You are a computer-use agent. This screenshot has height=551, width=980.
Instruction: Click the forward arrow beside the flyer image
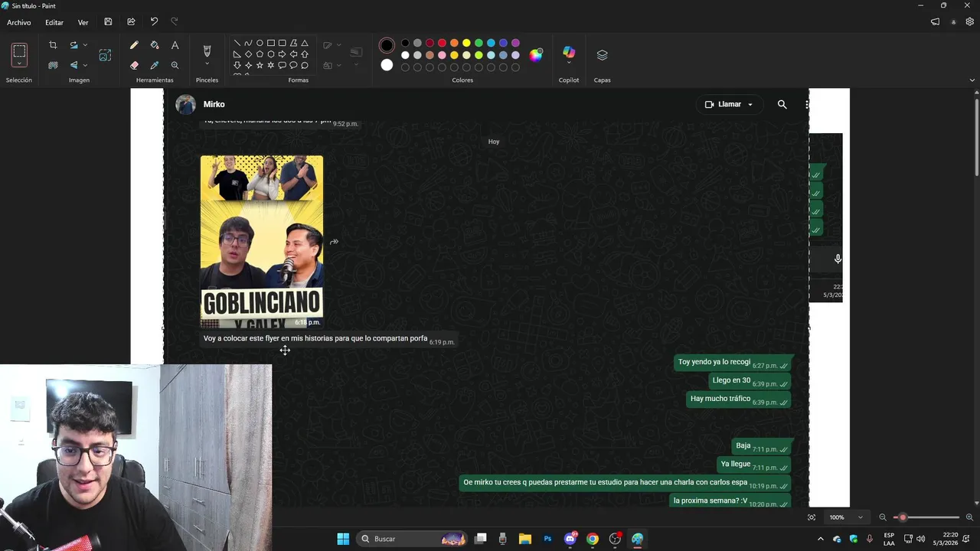(334, 242)
